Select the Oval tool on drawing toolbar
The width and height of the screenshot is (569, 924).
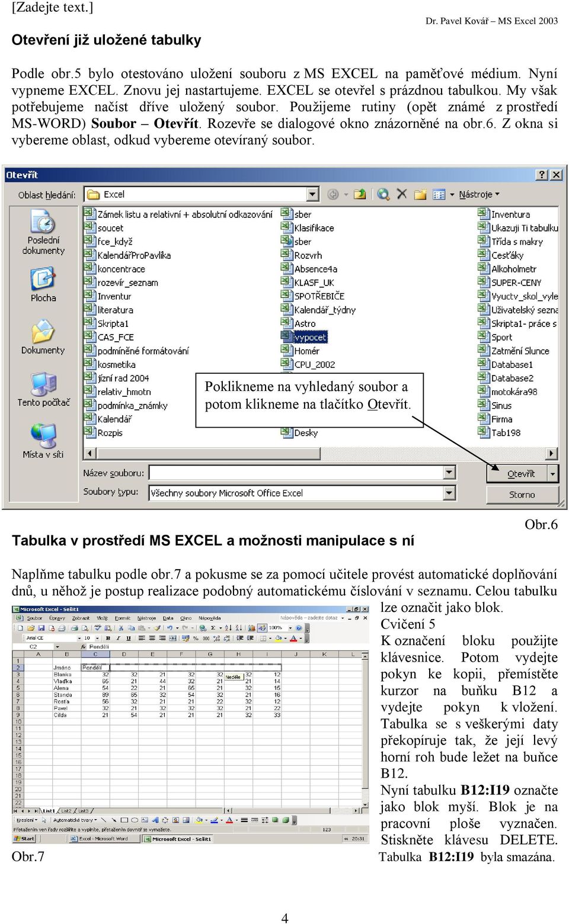pos(135,820)
